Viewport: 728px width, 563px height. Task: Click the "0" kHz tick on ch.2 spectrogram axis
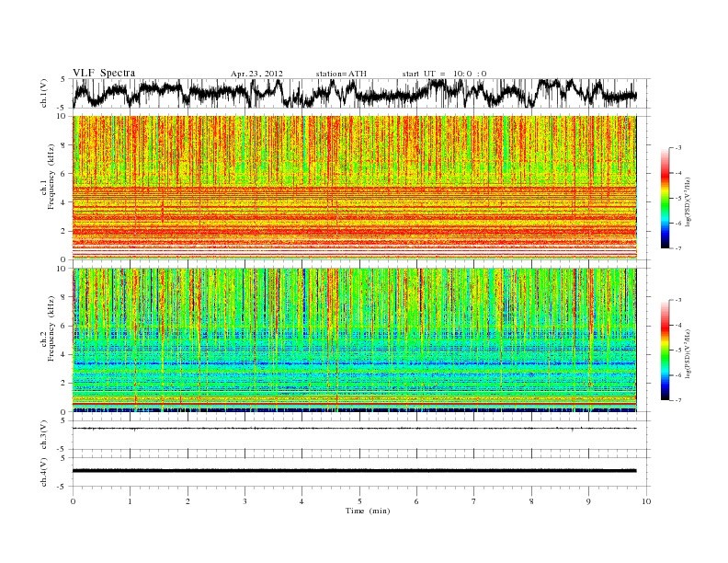point(64,412)
